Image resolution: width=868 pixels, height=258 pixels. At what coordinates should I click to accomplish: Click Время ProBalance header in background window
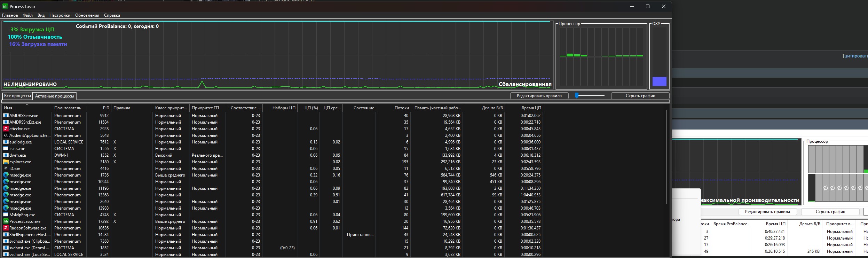[x=730, y=224]
